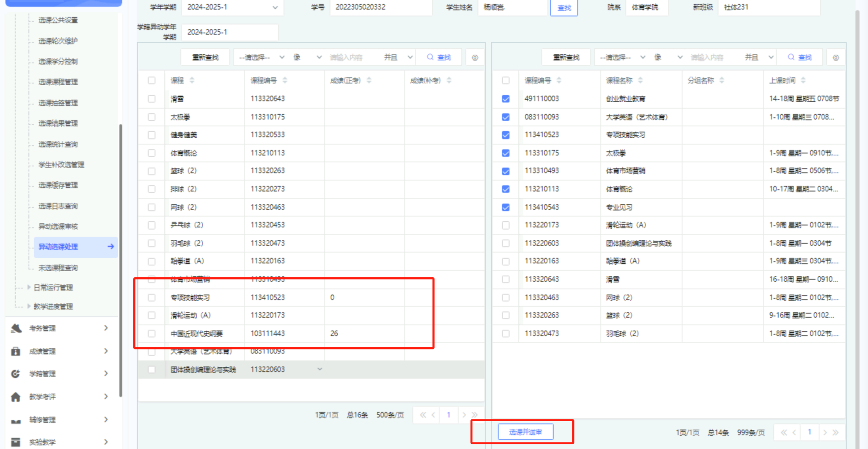Uncheck the 创业就业教育 course checkbox
Viewport: 868px width, 449px height.
click(506, 99)
